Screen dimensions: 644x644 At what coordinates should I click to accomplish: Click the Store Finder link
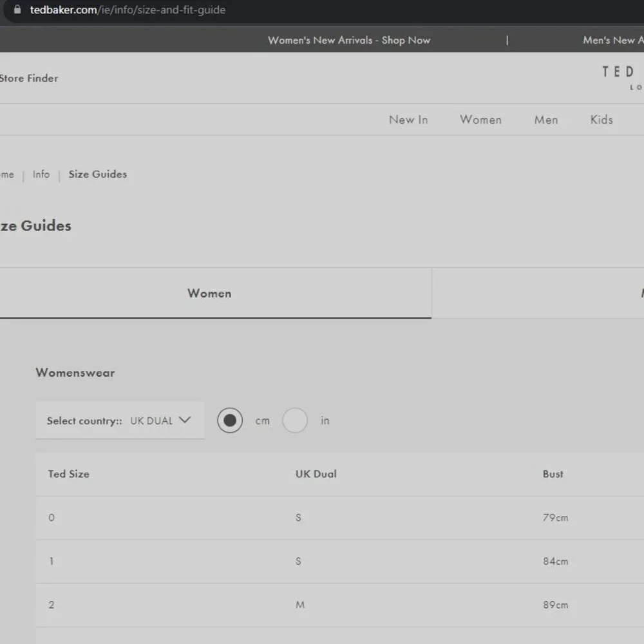[29, 78]
